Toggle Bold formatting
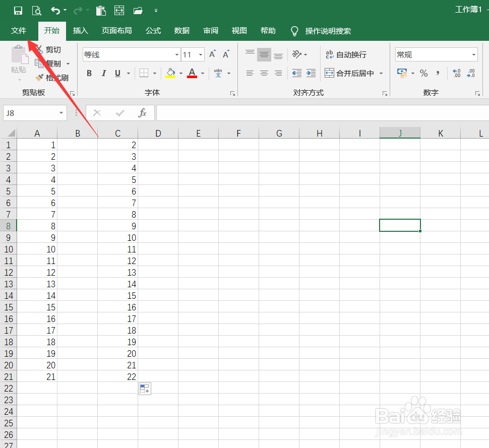 pos(89,73)
